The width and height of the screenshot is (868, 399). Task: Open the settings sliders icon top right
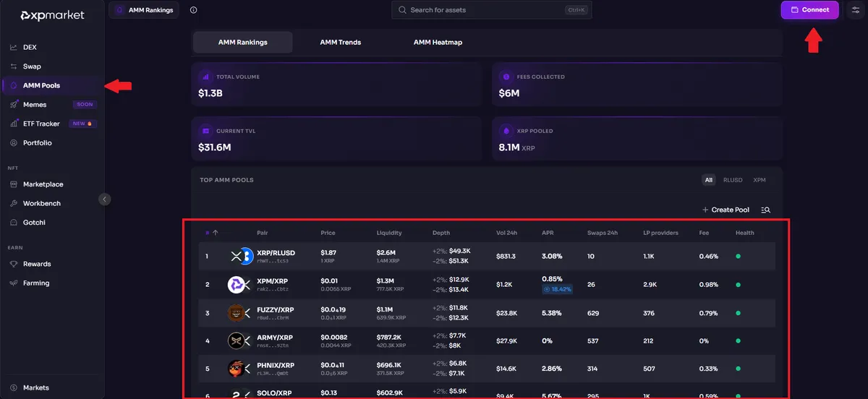tap(855, 10)
